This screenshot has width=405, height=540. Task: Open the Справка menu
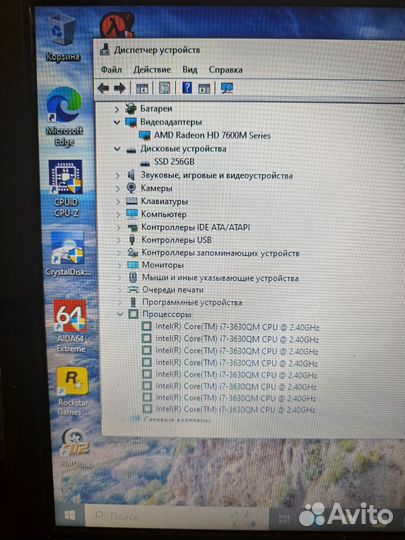click(226, 70)
